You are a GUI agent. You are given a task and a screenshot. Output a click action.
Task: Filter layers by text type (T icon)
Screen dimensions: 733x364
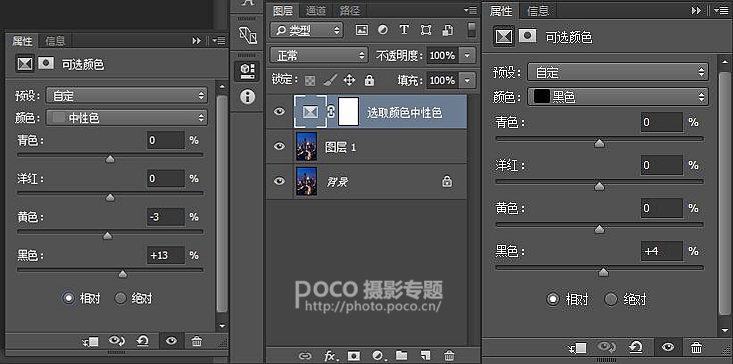404,30
